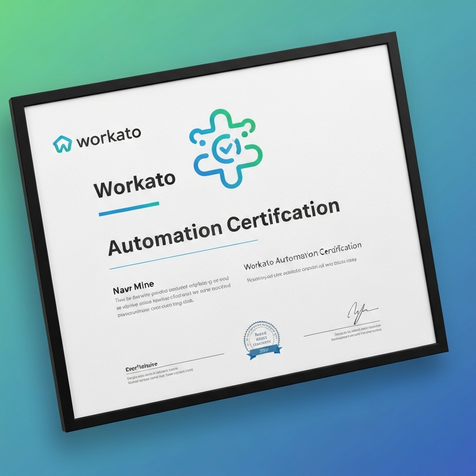Click the gray description line under the subtitle
Screen dimensions: 476x476
[x=301, y=273]
